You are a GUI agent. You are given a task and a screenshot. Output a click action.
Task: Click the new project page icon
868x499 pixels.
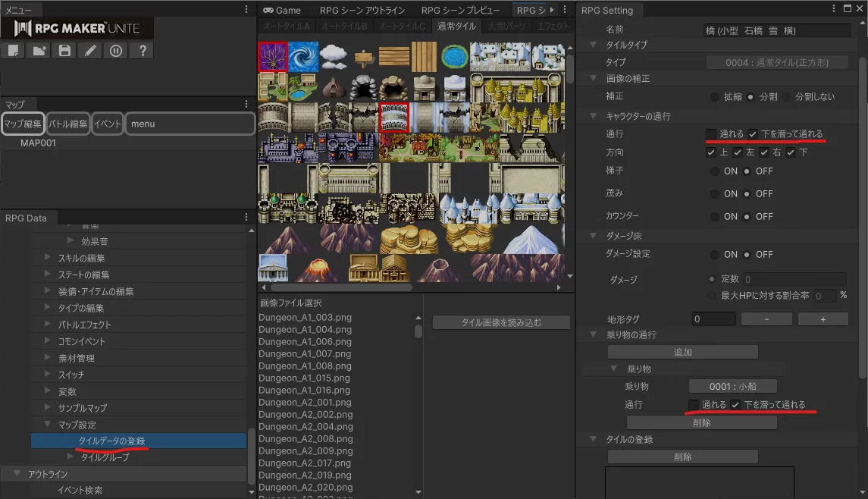(13, 51)
